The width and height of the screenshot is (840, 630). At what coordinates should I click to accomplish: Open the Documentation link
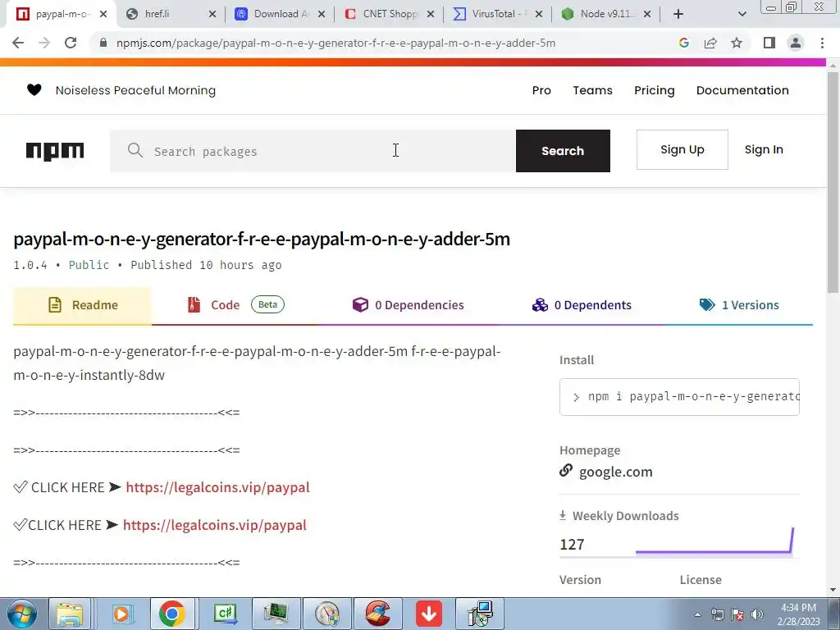click(742, 90)
